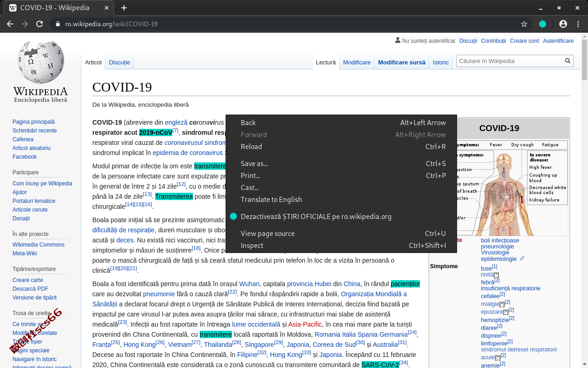Open the Modificare sursă tab

[x=401, y=62]
